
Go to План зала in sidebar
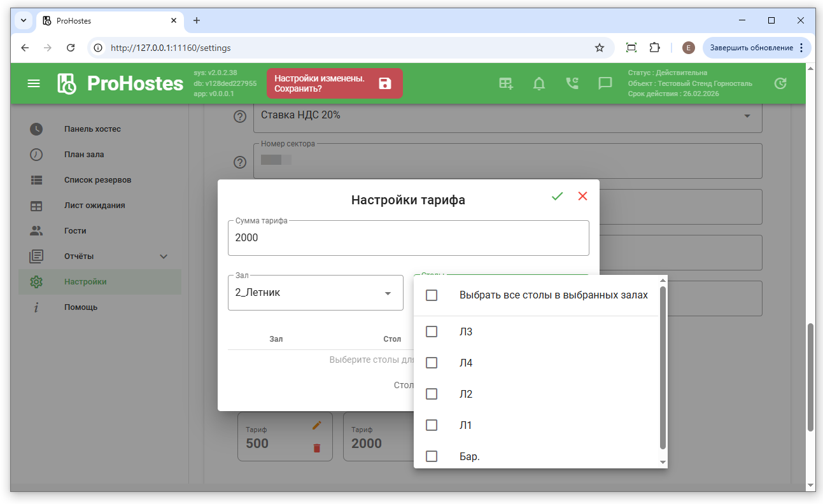point(84,155)
